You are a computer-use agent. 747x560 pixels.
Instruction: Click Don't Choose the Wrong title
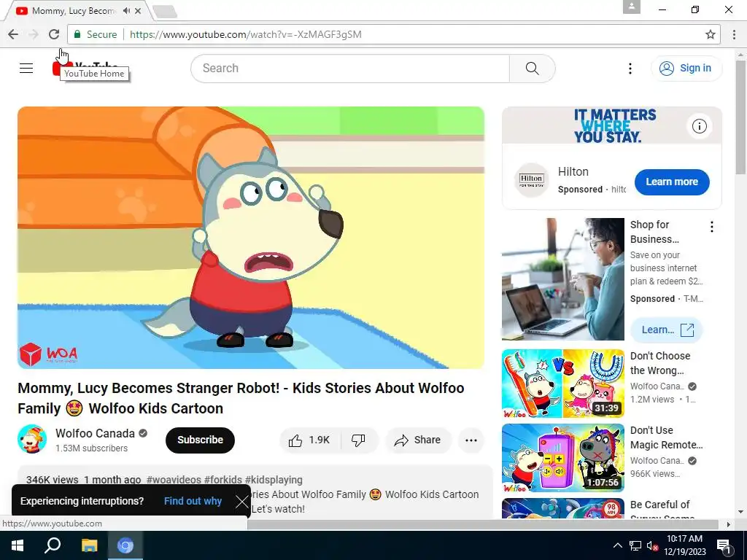660,363
